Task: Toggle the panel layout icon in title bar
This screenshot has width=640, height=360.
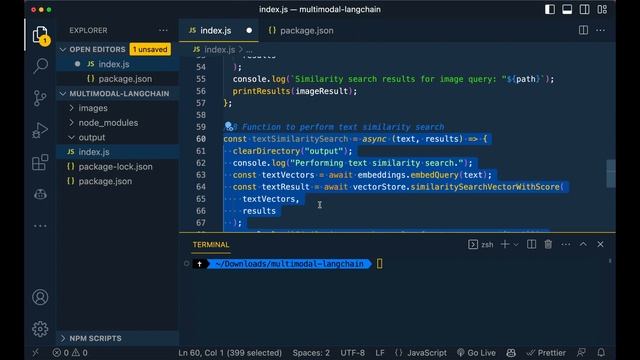Action: (567, 9)
